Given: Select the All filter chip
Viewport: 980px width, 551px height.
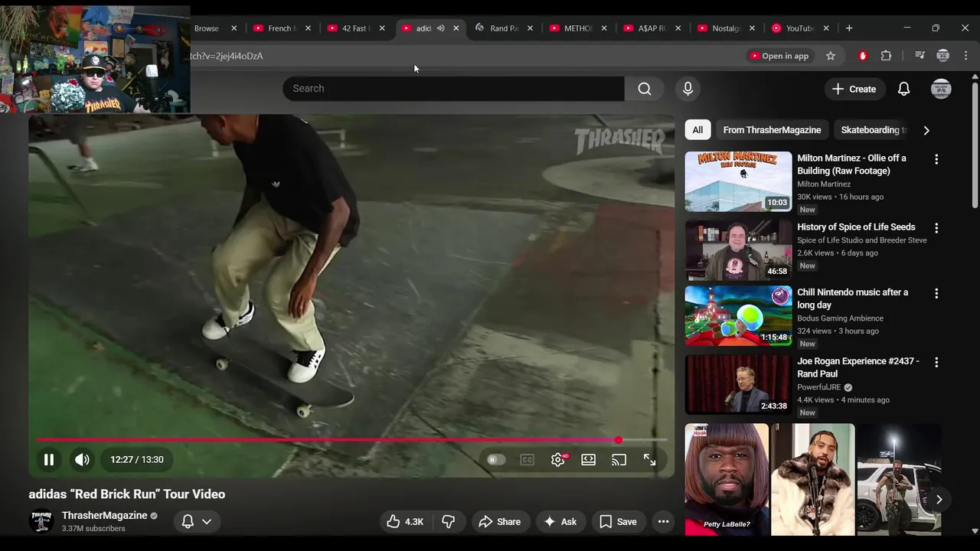Looking at the screenshot, I should tap(697, 130).
